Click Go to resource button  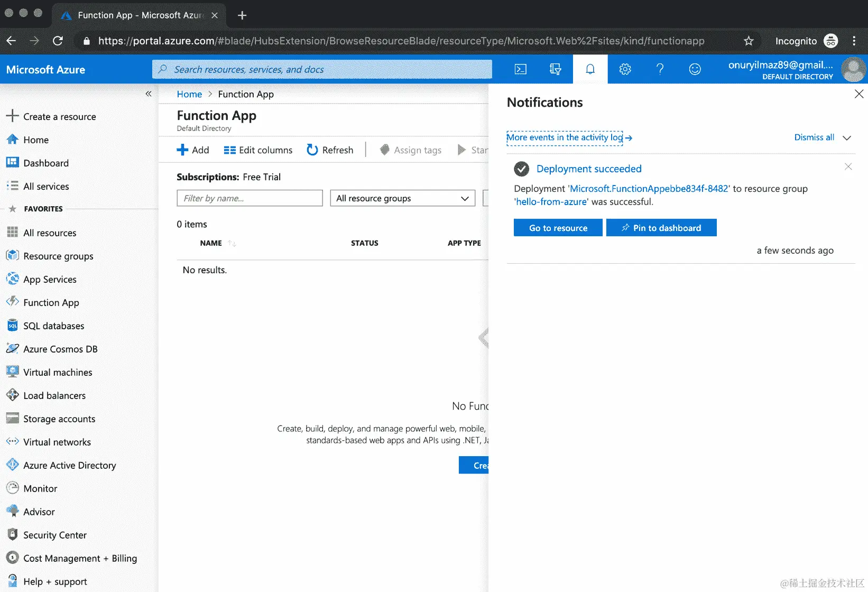[x=558, y=228]
